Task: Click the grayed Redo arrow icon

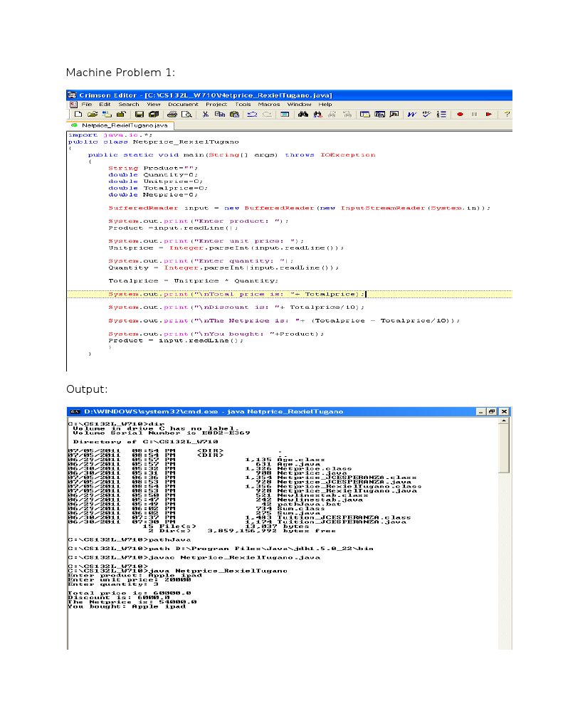Action: [x=267, y=114]
